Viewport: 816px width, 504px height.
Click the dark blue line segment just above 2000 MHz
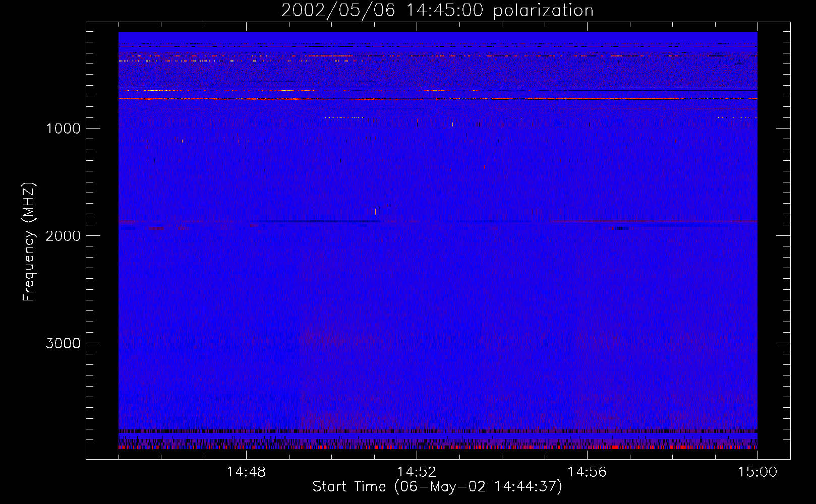tap(318, 221)
